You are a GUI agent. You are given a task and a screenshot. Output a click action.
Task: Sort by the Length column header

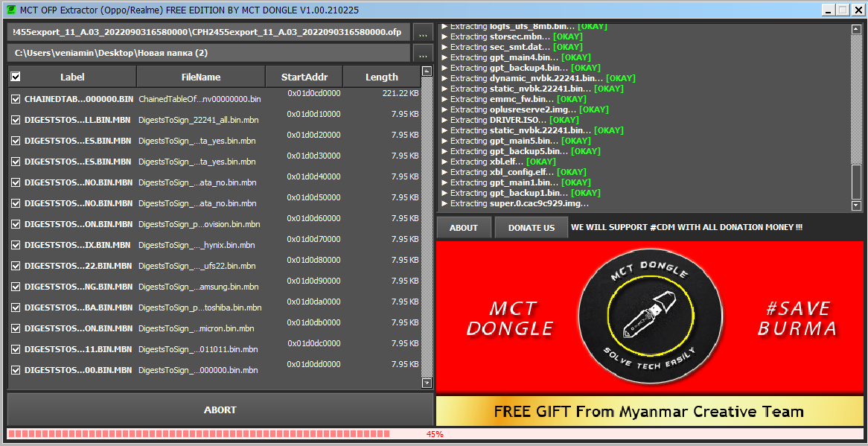(381, 77)
